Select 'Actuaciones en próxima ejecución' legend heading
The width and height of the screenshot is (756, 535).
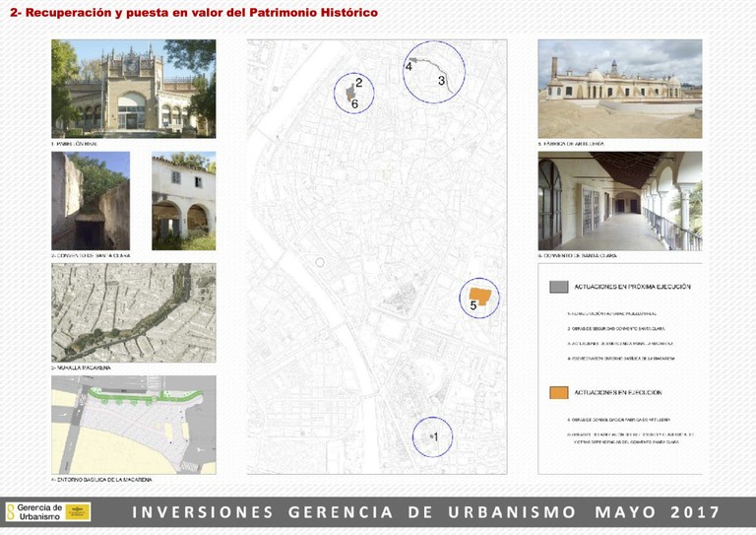(632, 287)
